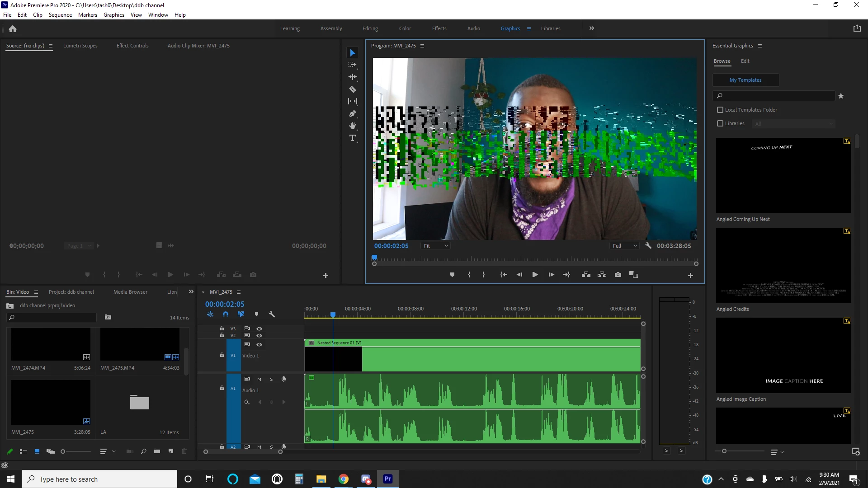Play the Program monitor sequence

(535, 275)
